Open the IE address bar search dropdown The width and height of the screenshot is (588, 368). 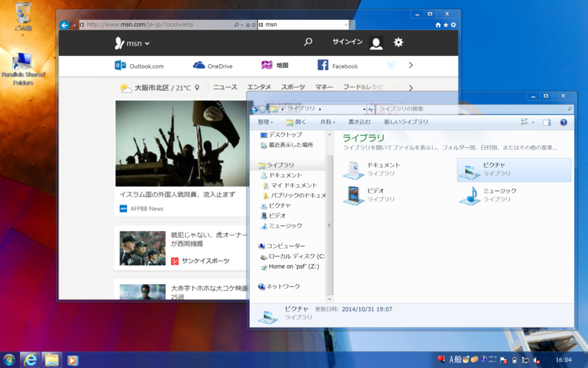[x=241, y=25]
